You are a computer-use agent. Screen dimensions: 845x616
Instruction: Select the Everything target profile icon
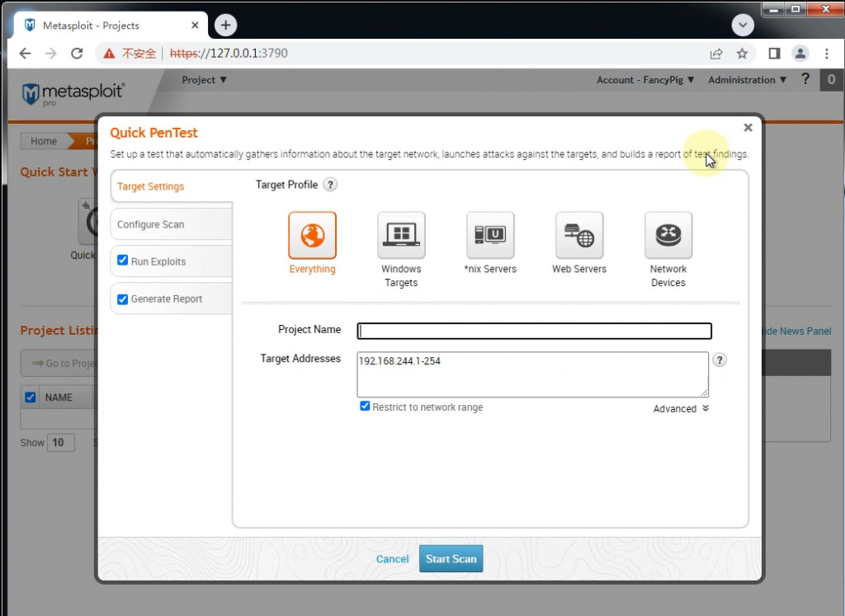(x=312, y=235)
